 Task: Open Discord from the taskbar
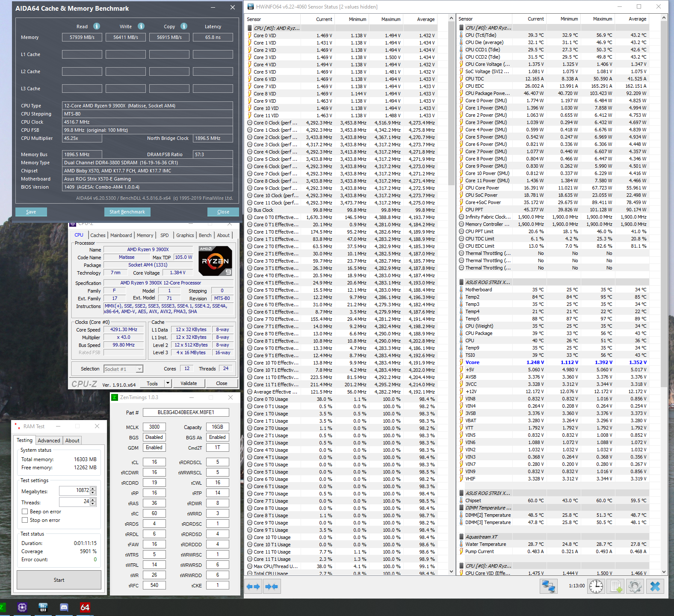64,607
